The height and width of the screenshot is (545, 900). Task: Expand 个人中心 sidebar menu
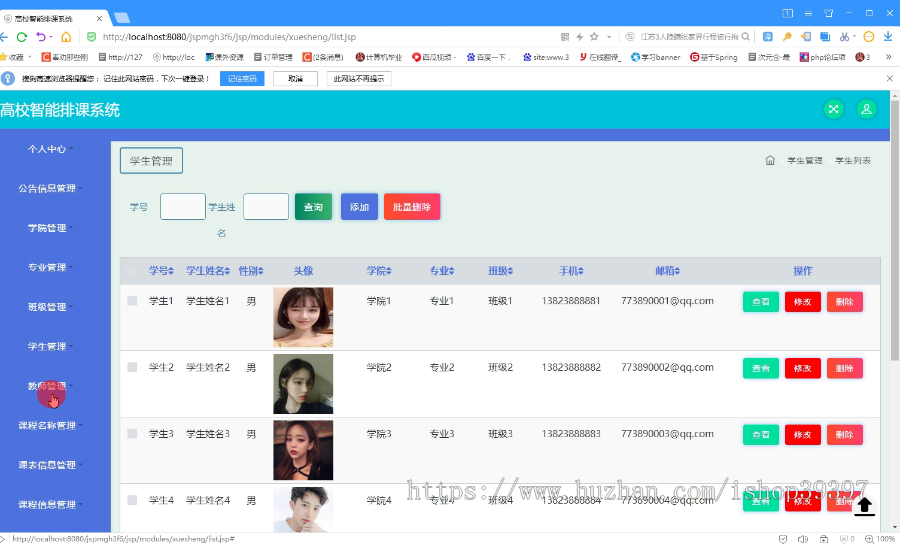coord(51,149)
